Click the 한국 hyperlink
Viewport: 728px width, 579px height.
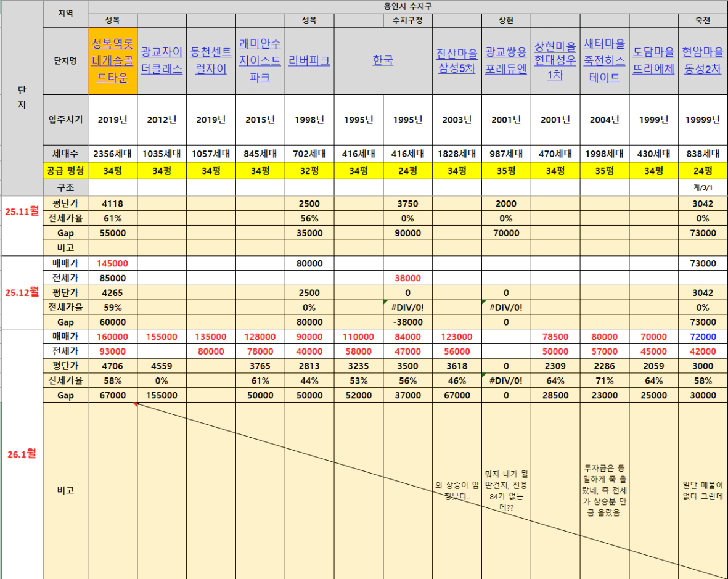click(383, 60)
